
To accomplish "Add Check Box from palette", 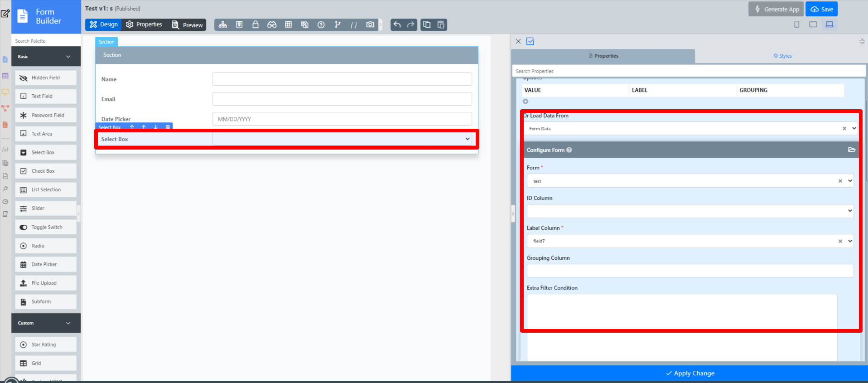I will coord(46,171).
